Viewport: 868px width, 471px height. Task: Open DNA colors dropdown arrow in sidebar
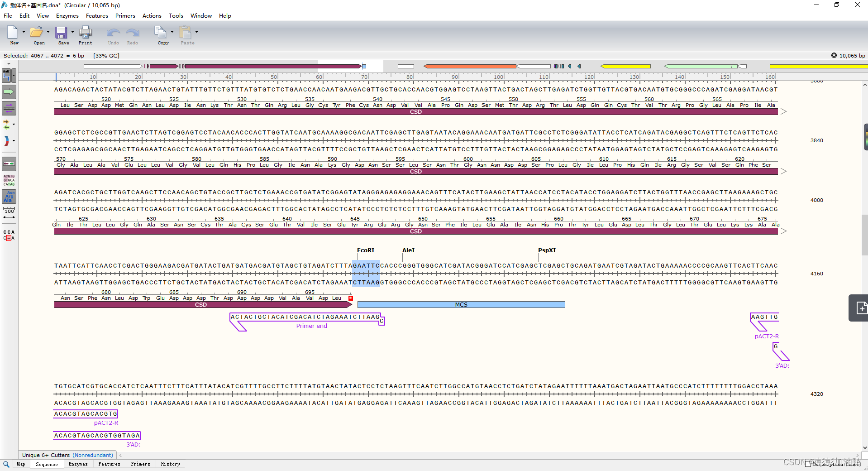coord(14,141)
